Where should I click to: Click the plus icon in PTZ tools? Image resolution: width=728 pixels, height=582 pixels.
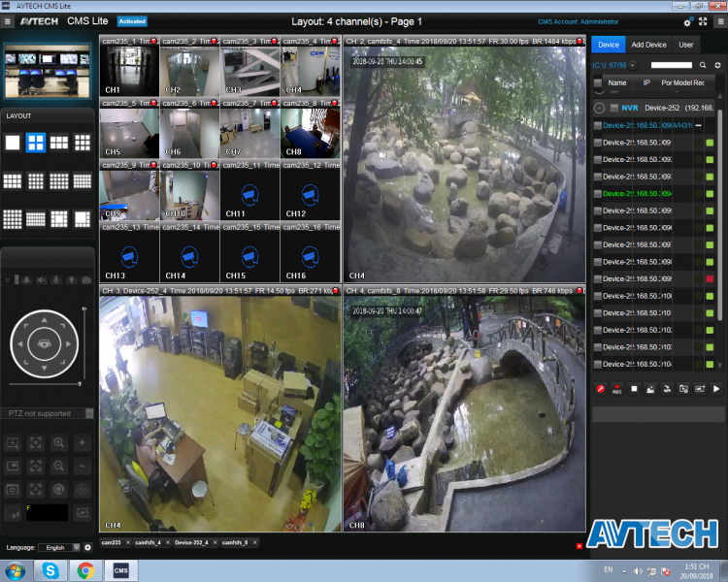point(82,442)
